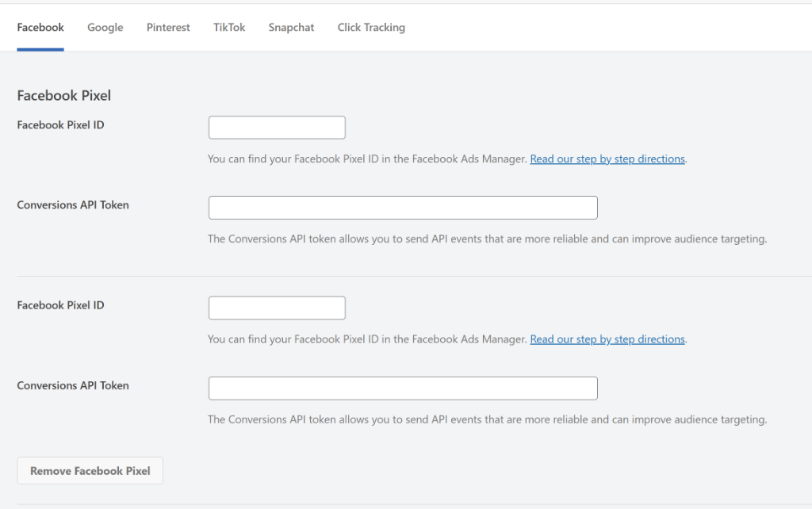This screenshot has height=509, width=812.
Task: Click the first Facebook Pixel ID label
Action: click(x=60, y=125)
